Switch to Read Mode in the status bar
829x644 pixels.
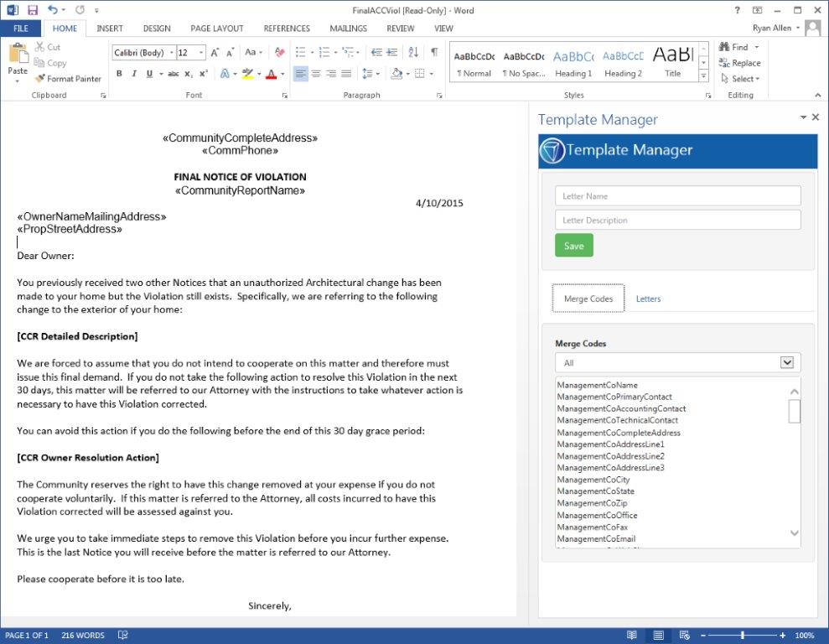coord(631,635)
